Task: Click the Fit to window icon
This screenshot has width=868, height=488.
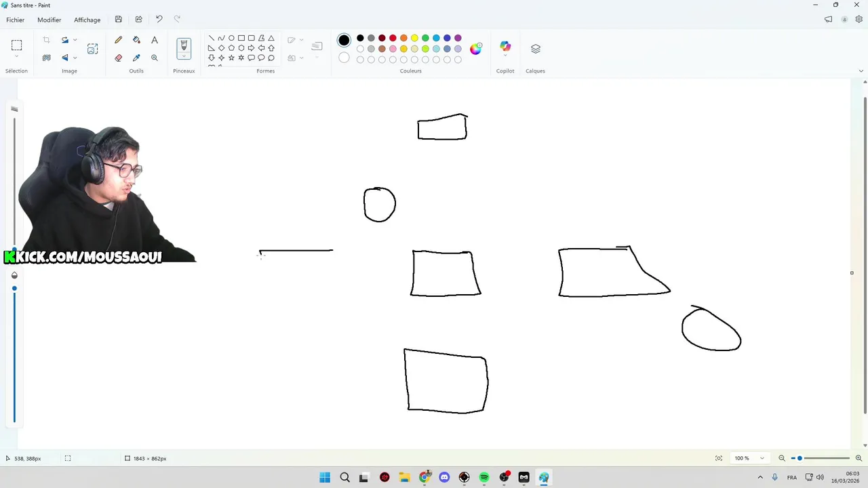Action: pos(719,458)
